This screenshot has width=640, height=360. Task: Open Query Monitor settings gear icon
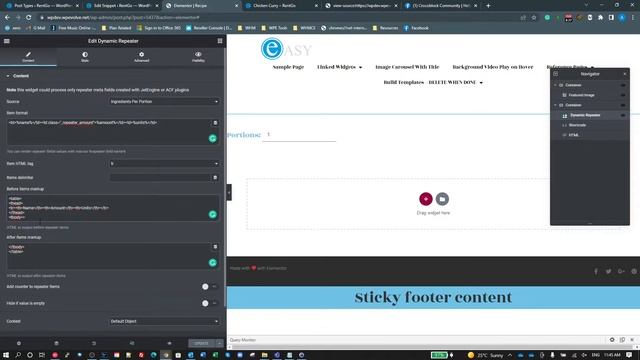click(x=612, y=340)
